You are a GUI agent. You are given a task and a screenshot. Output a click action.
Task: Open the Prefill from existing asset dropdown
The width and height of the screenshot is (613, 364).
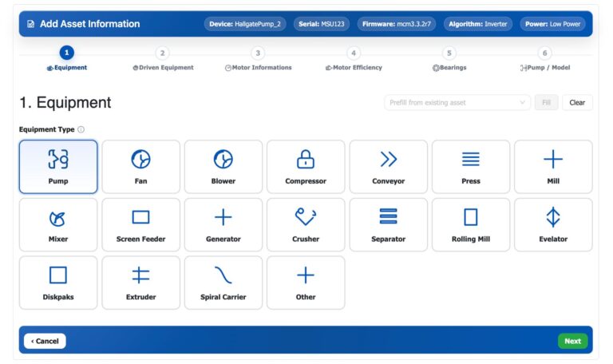point(457,102)
